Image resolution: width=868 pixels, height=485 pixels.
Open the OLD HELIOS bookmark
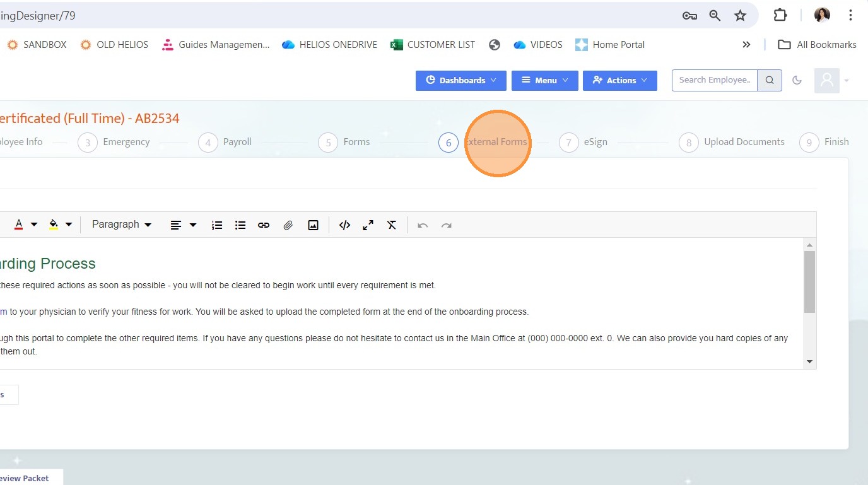point(114,45)
